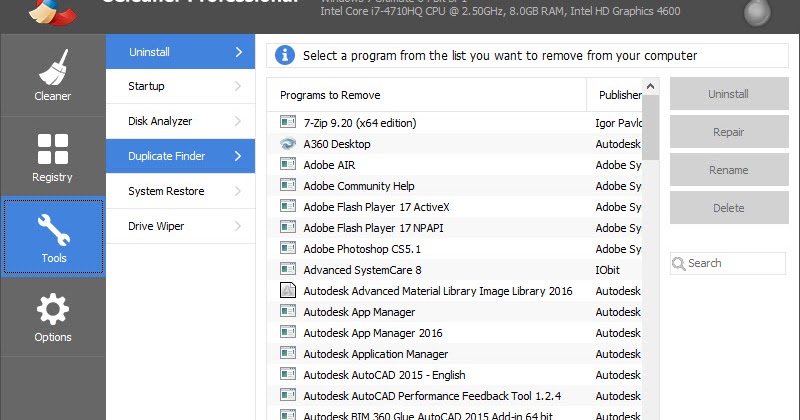Select Adobe Flash Player 17 ActiveX
Viewport: 800px width, 420px height.
[x=454, y=207]
